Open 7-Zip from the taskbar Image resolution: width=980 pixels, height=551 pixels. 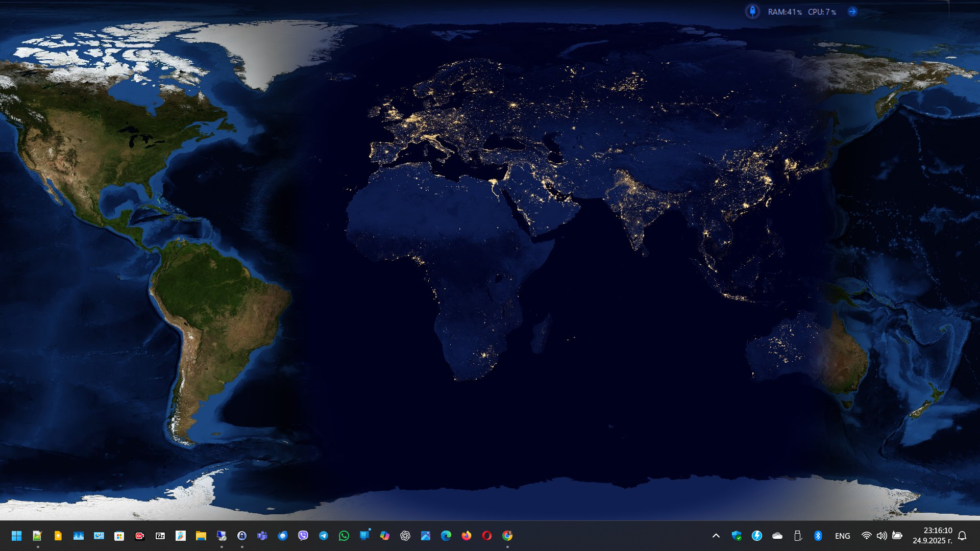[x=160, y=536]
